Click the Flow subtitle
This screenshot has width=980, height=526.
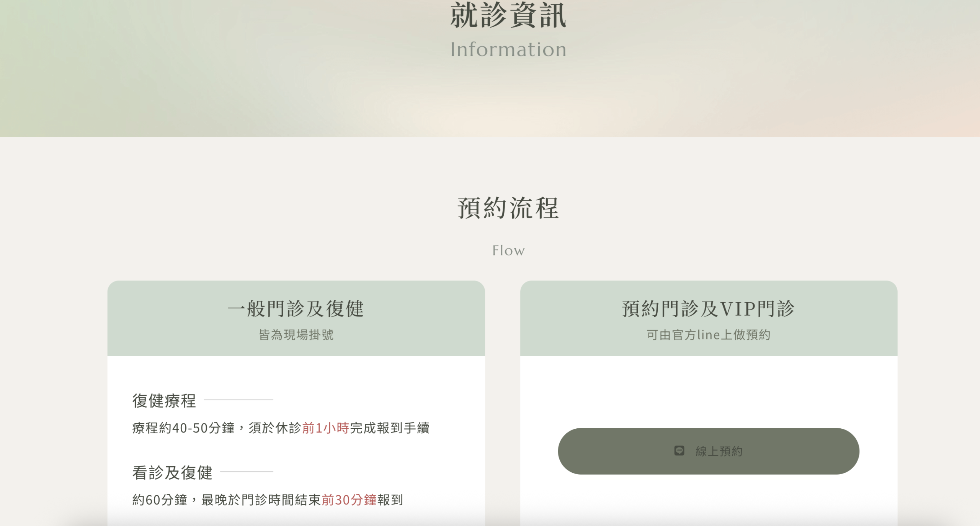(508, 251)
